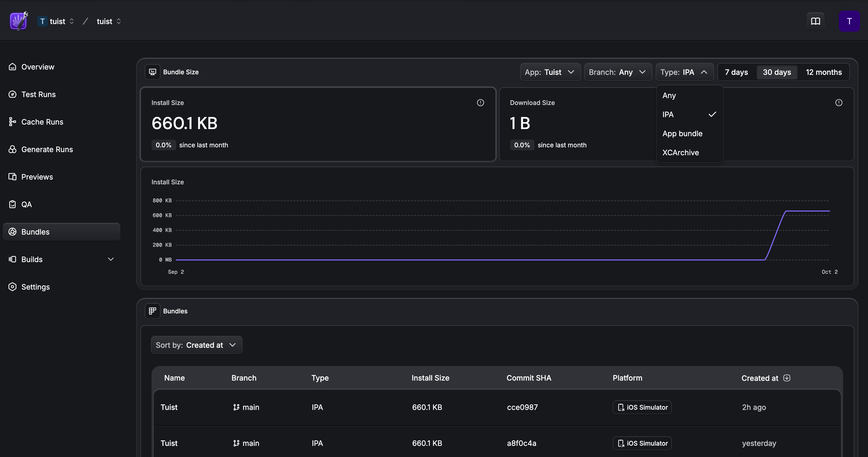The height and width of the screenshot is (457, 868).
Task: Open the Sort by Created at dropdown
Action: coord(196,345)
